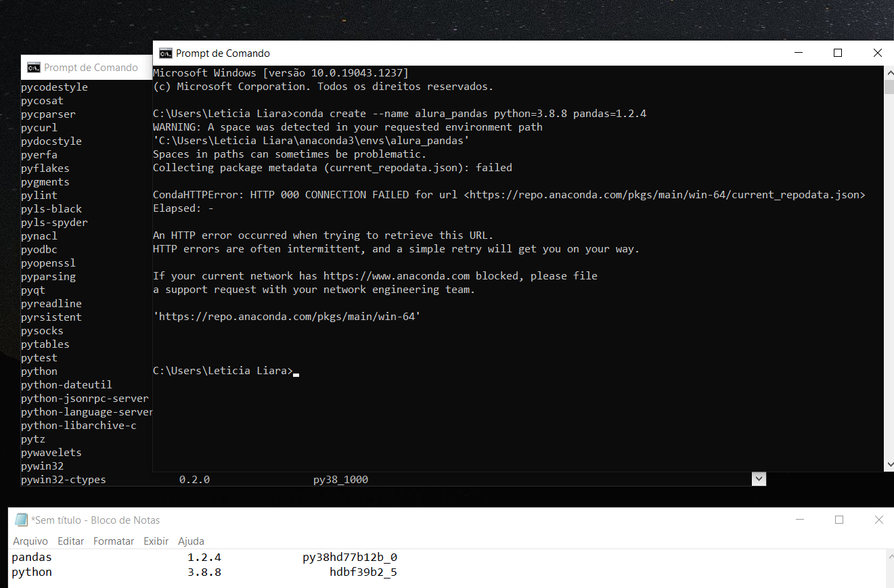Click 'pyparsing' in background prompt list
This screenshot has height=588, width=894.
(48, 277)
